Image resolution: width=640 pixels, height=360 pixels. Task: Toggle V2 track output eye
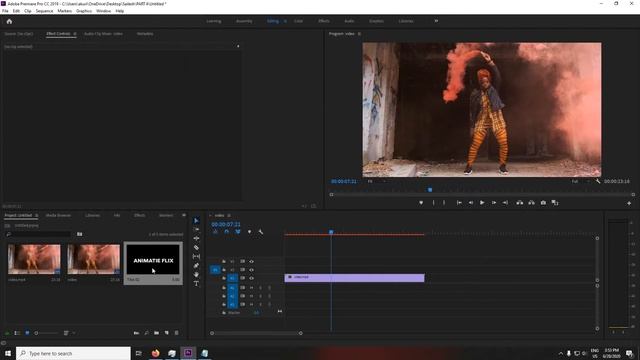point(251,270)
